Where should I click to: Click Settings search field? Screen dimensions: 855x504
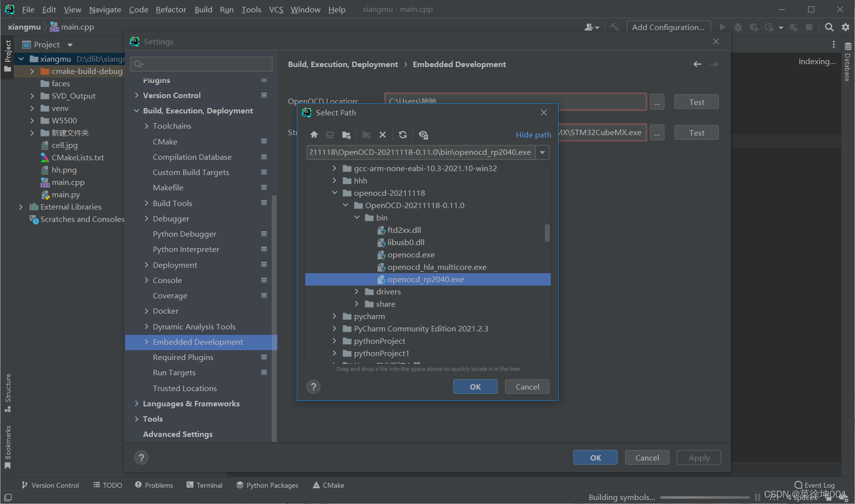click(x=201, y=64)
